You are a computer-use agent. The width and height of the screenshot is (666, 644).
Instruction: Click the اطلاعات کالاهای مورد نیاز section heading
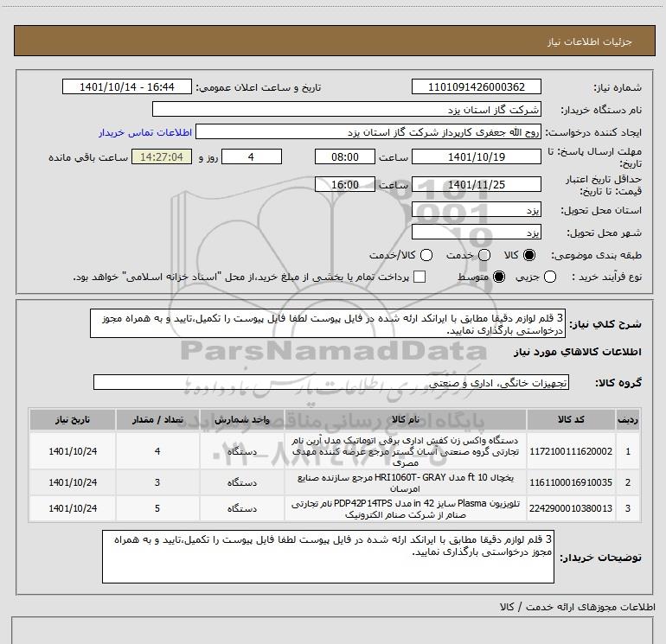(577, 352)
